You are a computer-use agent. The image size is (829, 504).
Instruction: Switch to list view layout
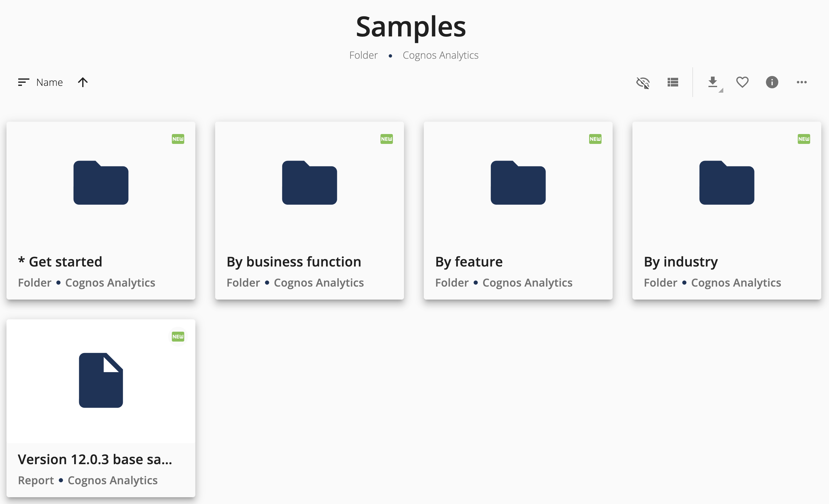tap(673, 82)
